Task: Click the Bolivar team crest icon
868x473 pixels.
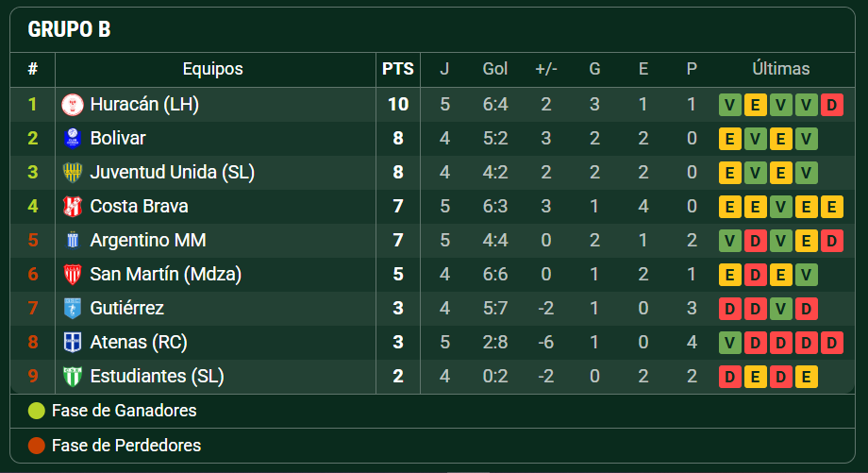Action: pos(73,139)
